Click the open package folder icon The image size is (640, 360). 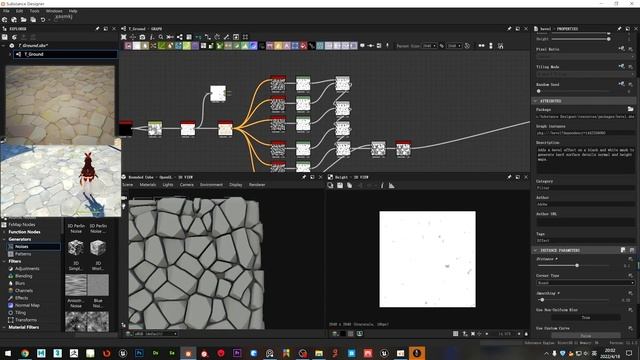[x=24, y=20]
